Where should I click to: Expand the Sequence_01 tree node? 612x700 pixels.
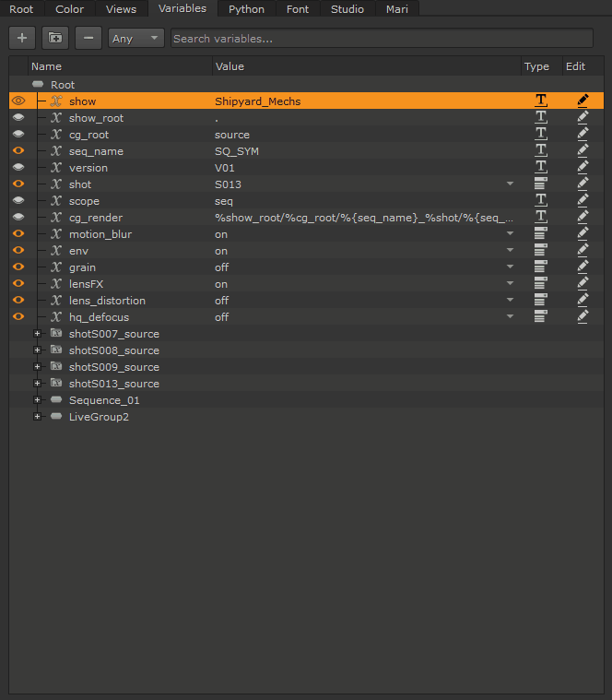37,400
